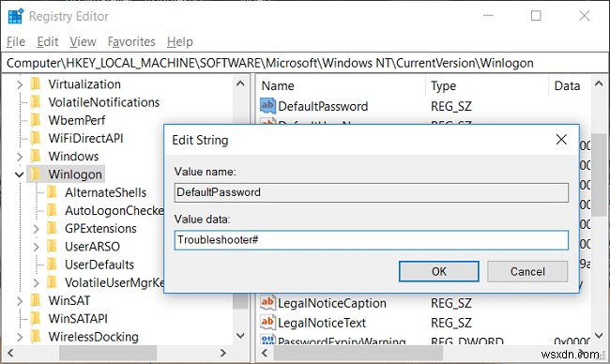Viewport: 610px width, 364px height.
Task: Click tree pane vertical scroll up arrow
Action: tap(240, 83)
